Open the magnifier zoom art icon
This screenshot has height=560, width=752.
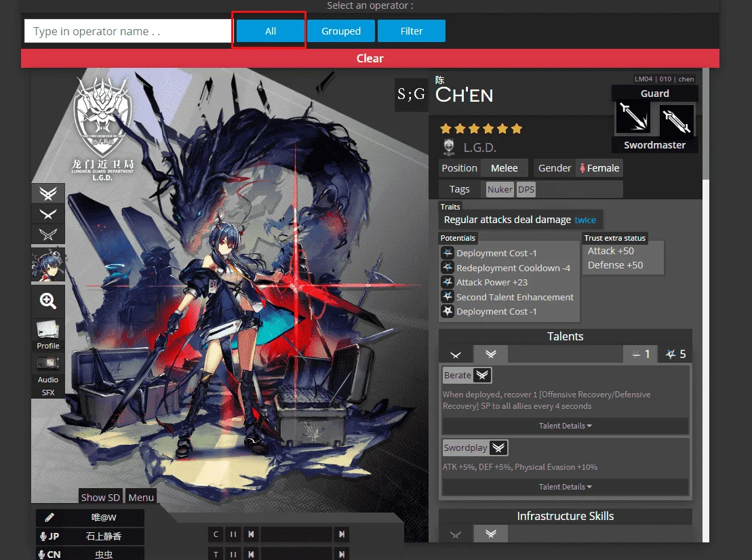click(x=48, y=300)
